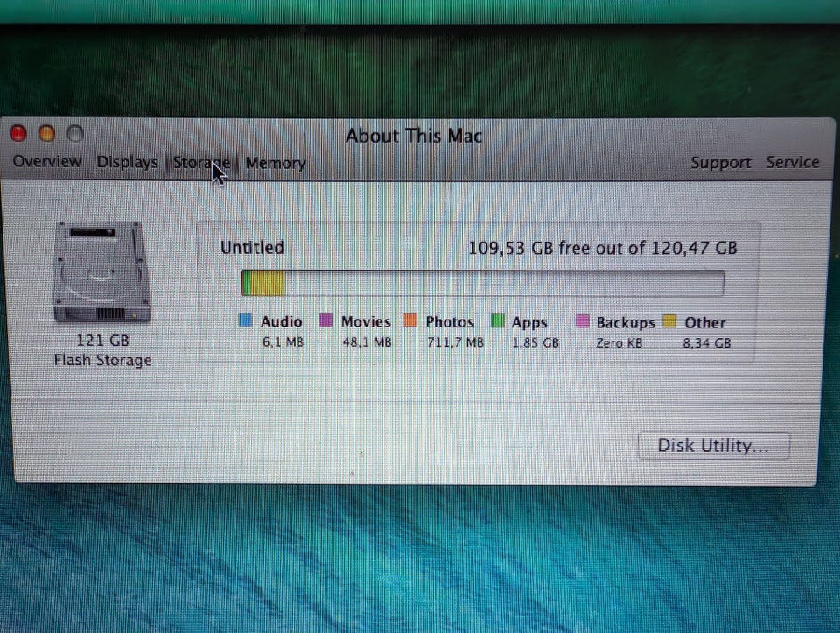The width and height of the screenshot is (840, 633).
Task: Click the '8,34 GB' other value
Action: [707, 343]
